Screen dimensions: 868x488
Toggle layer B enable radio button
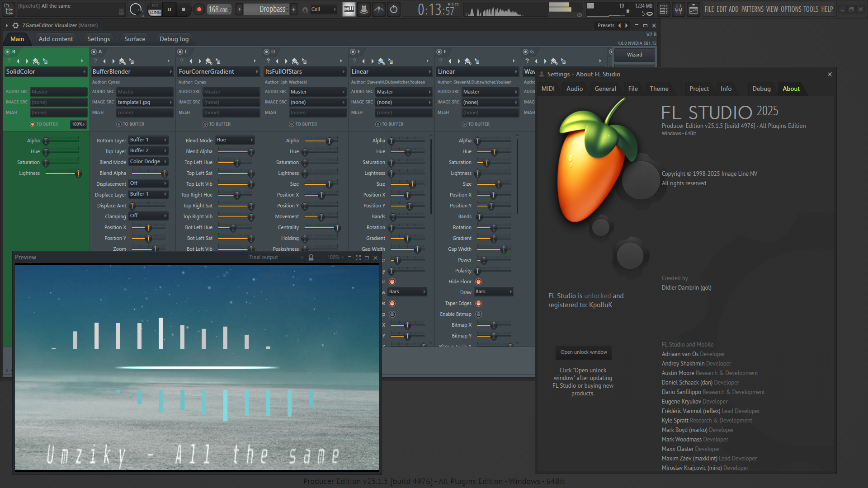coord(7,52)
